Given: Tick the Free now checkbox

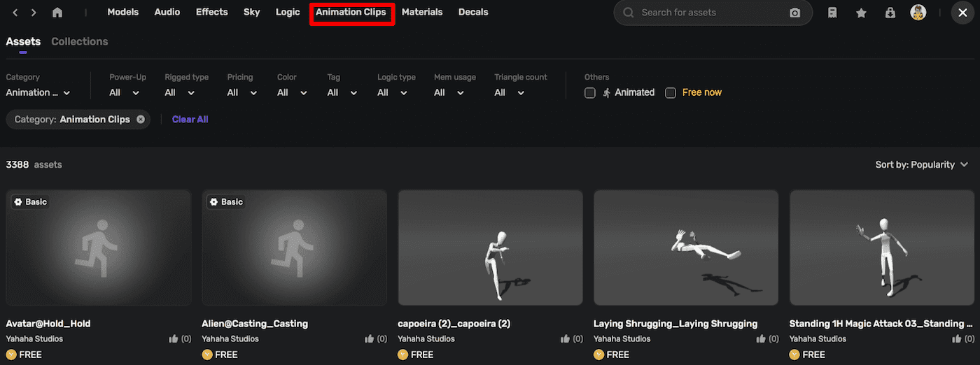Looking at the screenshot, I should point(671,93).
